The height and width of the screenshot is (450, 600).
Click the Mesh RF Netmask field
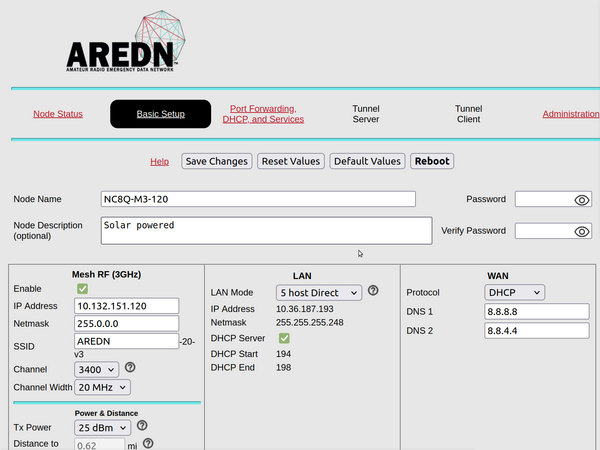(127, 323)
